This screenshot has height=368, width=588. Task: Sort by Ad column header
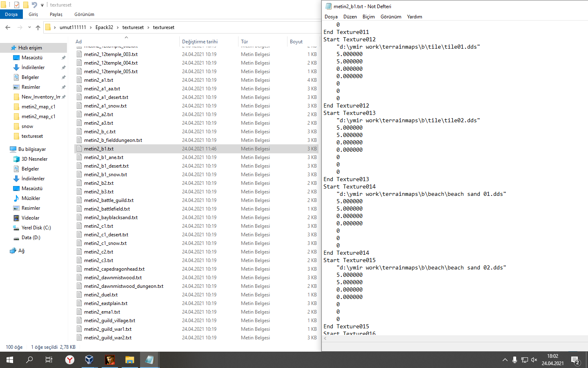click(78, 42)
